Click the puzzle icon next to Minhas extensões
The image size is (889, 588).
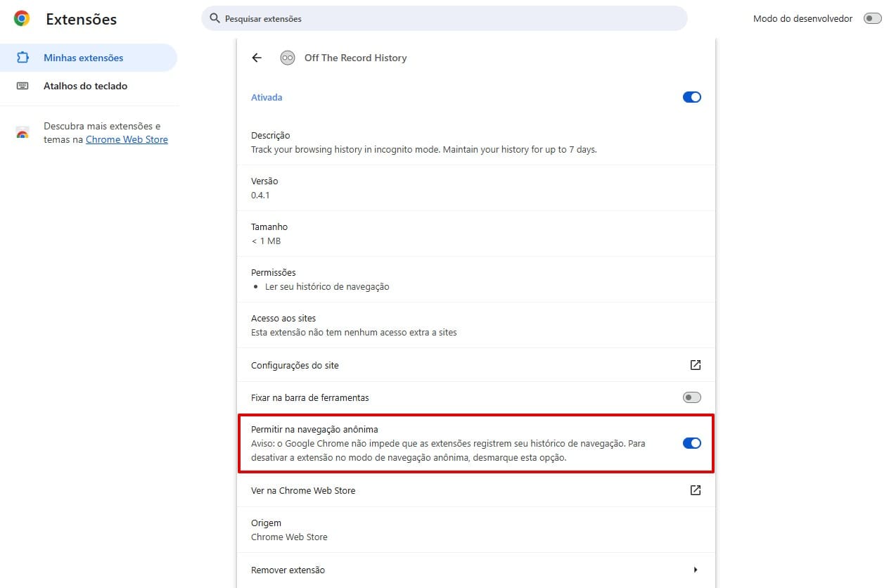click(x=23, y=58)
